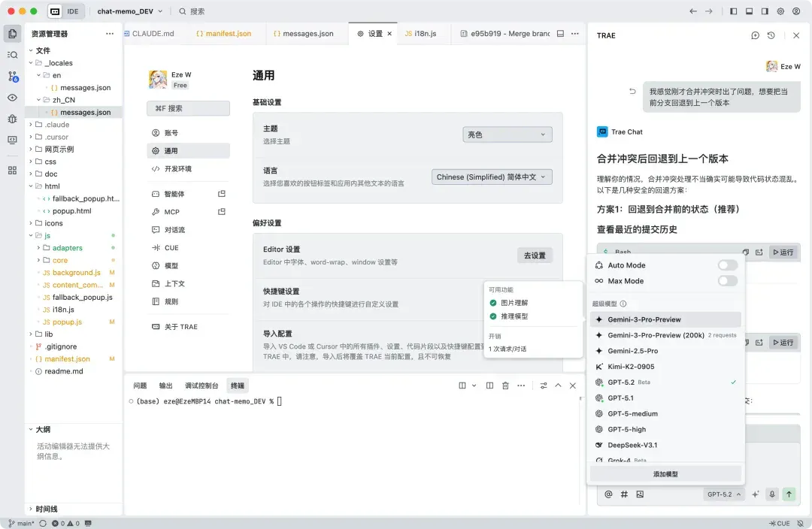The image size is (812, 529).
Task: Open settings gear in title bar
Action: pyautogui.click(x=780, y=11)
